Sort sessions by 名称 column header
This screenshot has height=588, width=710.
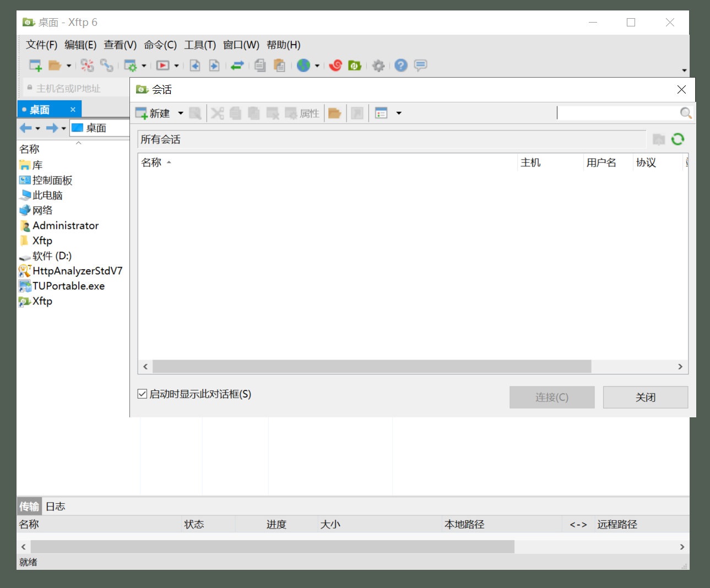coord(327,162)
